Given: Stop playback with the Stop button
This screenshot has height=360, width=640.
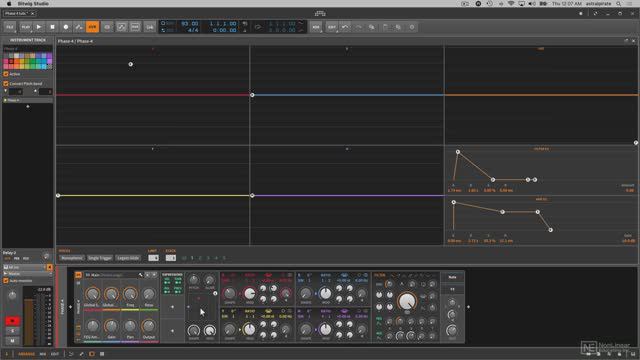Looking at the screenshot, I should [x=52, y=27].
